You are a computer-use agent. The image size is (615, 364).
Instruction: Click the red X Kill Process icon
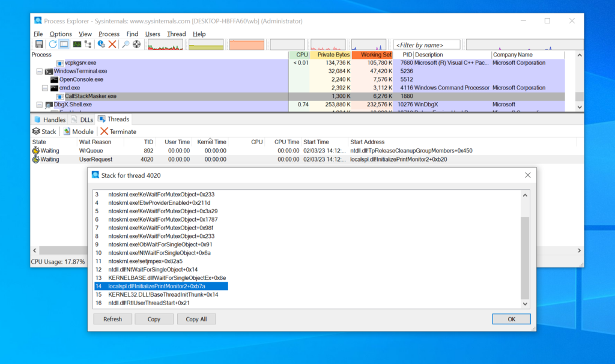tap(112, 44)
